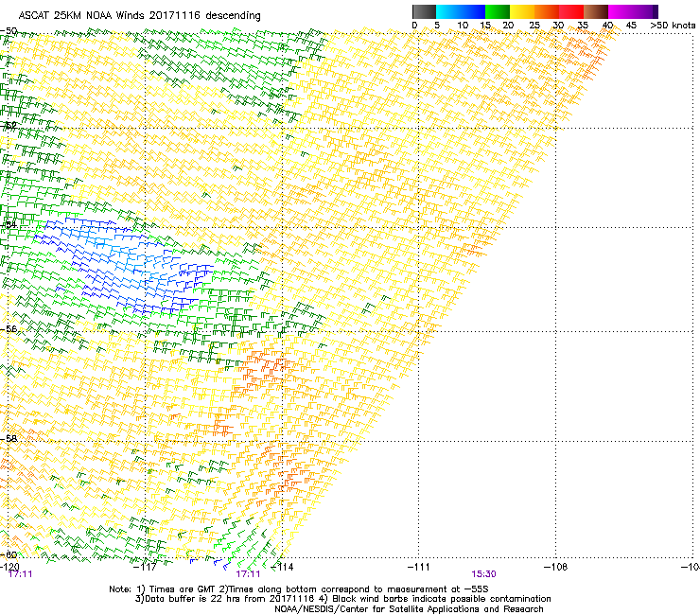This screenshot has height=615, width=700.
Task: Click the 'Times are GMT' note line
Action: [299, 589]
